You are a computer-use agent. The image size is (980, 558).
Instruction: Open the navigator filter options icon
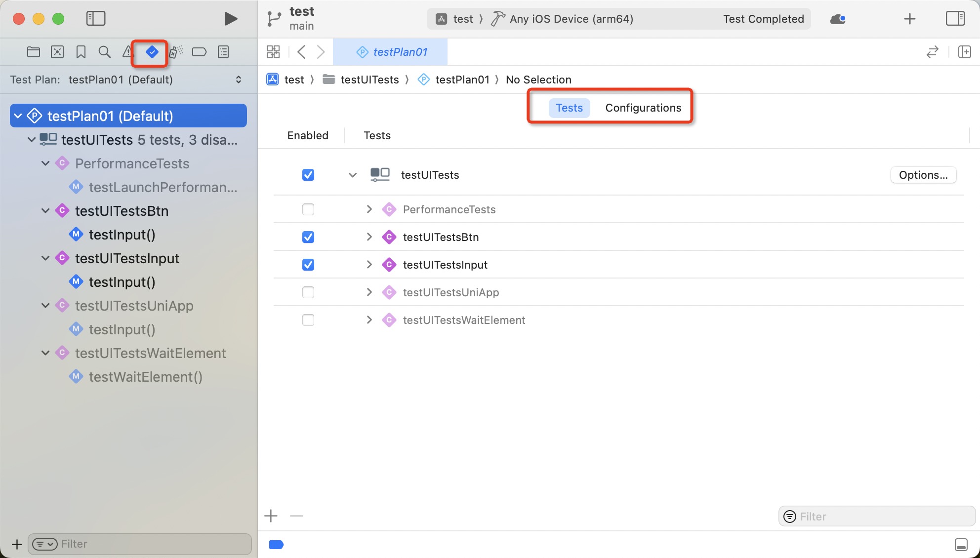pos(45,544)
